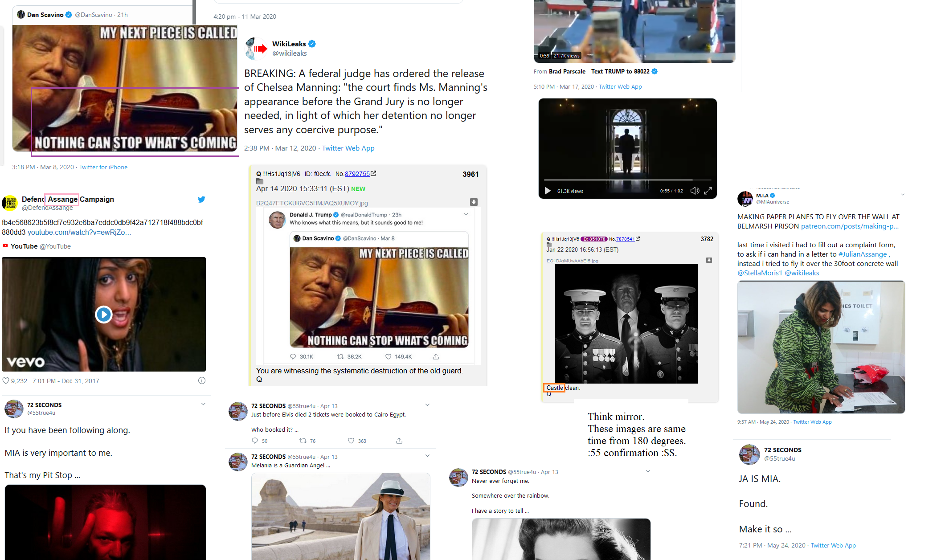
Task: Click the download icon in Q post 3782
Action: point(709,260)
